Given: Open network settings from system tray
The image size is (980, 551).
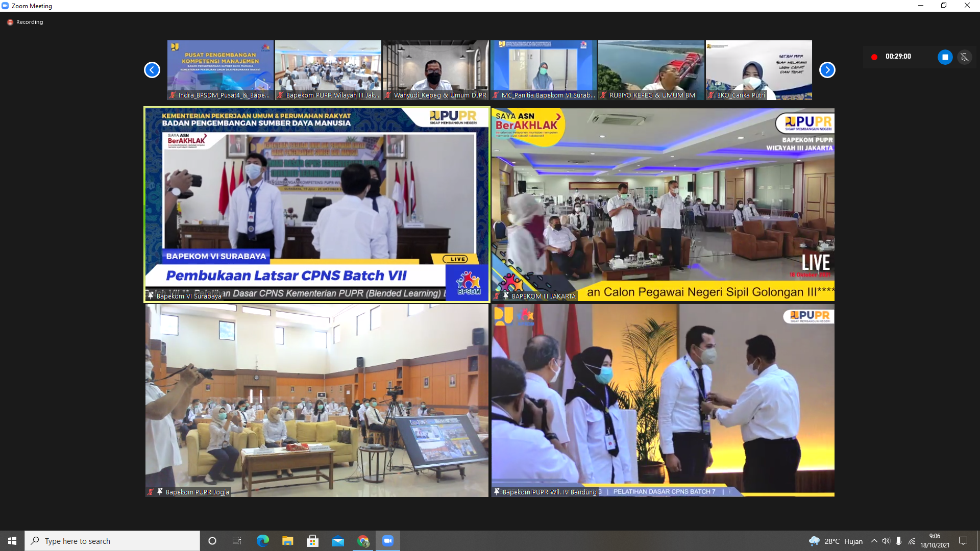Looking at the screenshot, I should point(912,541).
